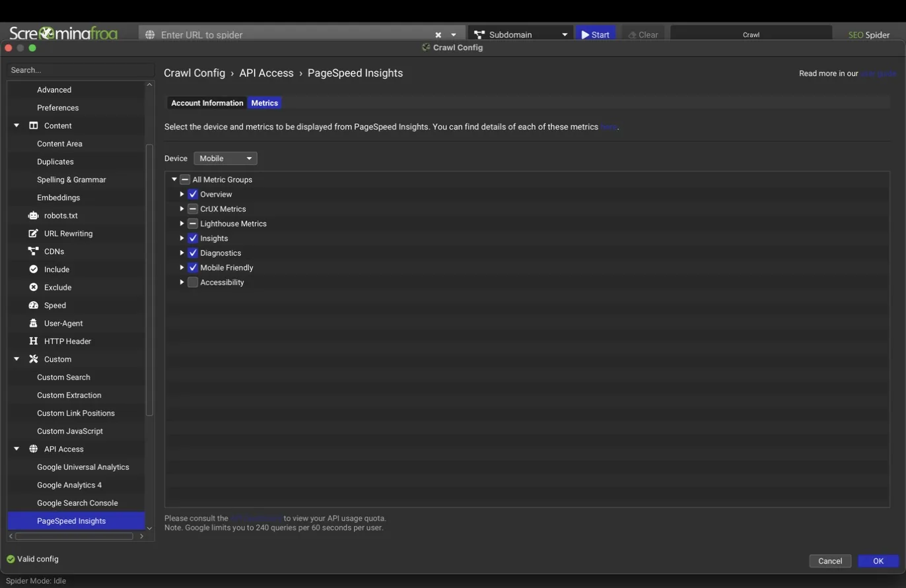The image size is (906, 588).
Task: Click the OK button
Action: coord(878,561)
